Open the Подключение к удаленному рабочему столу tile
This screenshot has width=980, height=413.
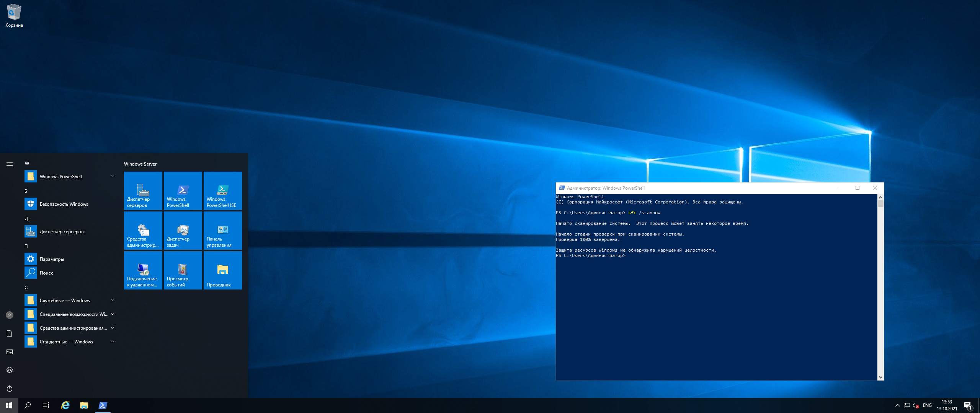tap(143, 270)
